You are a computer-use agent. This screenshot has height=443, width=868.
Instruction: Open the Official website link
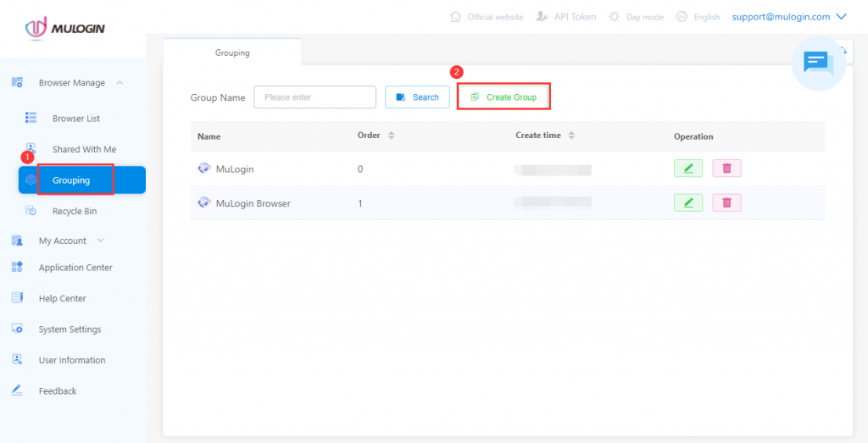[x=495, y=17]
